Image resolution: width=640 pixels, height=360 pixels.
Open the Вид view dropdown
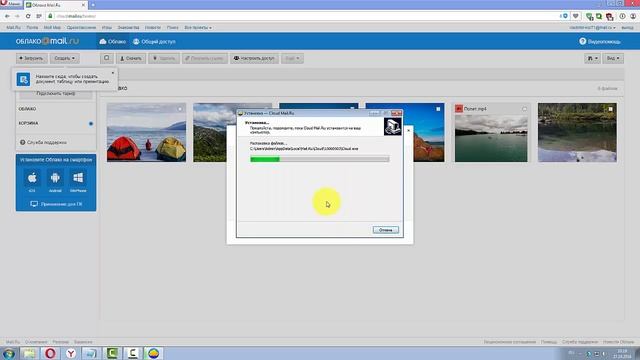(613, 58)
